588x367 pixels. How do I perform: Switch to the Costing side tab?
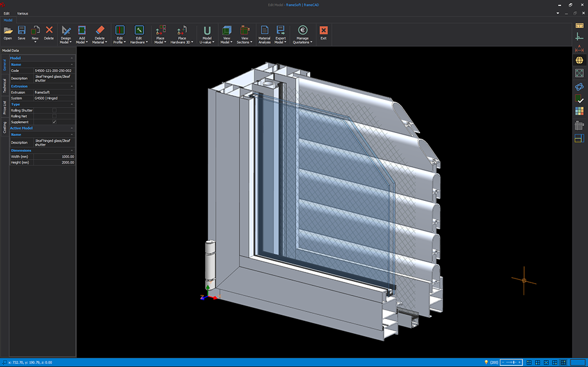[5, 127]
